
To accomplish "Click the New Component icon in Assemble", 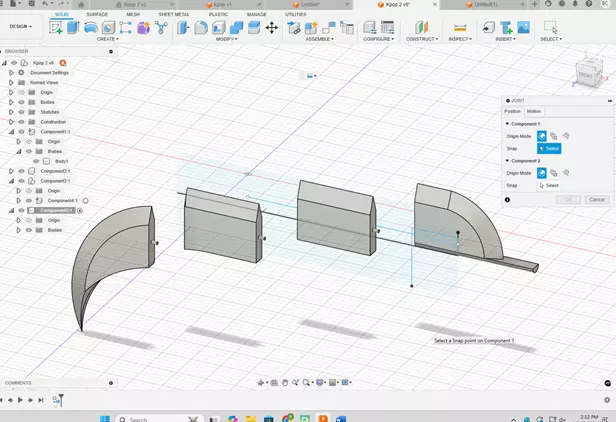I will pyautogui.click(x=311, y=28).
